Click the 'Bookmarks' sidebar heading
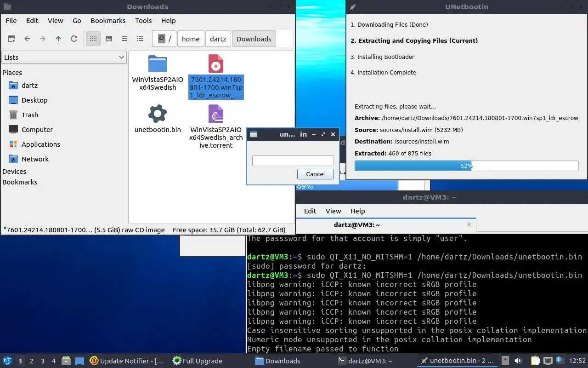 coord(20,182)
